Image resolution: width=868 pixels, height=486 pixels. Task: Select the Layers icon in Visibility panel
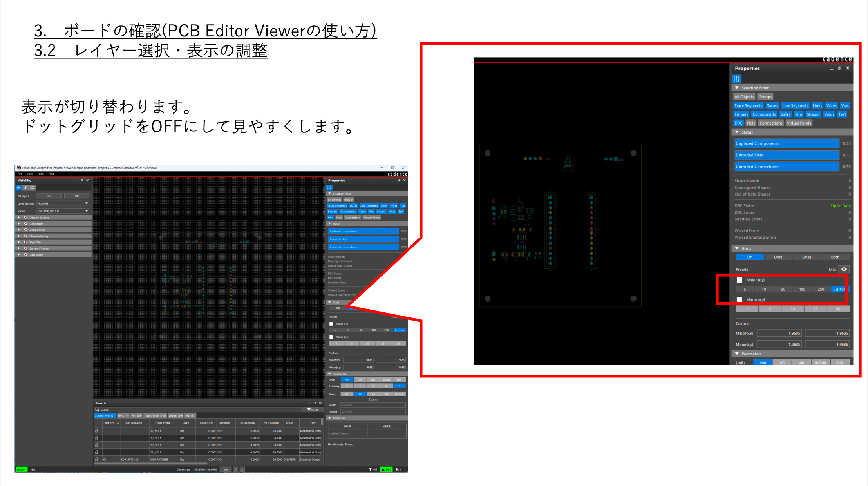pos(18,188)
